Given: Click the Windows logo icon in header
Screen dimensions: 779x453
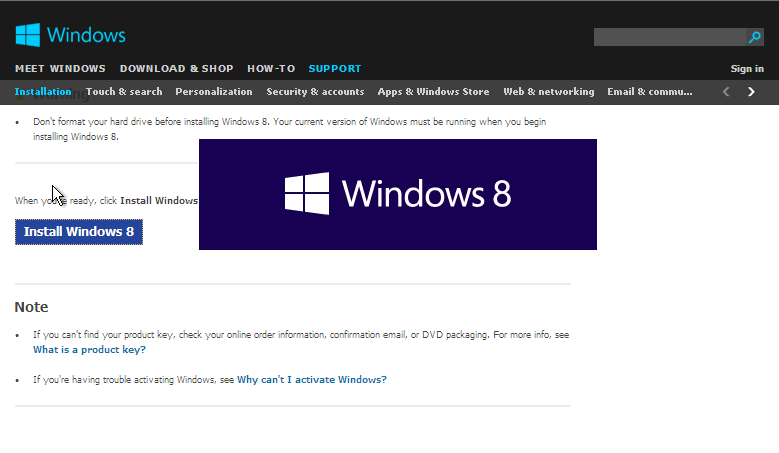Looking at the screenshot, I should point(27,35).
